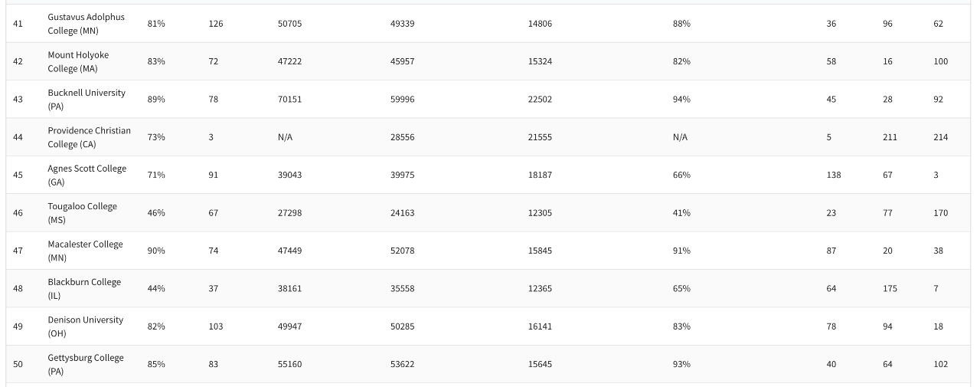Click Agnes Scott College (GA) name
Screen dimensions: 980x387
87,175
